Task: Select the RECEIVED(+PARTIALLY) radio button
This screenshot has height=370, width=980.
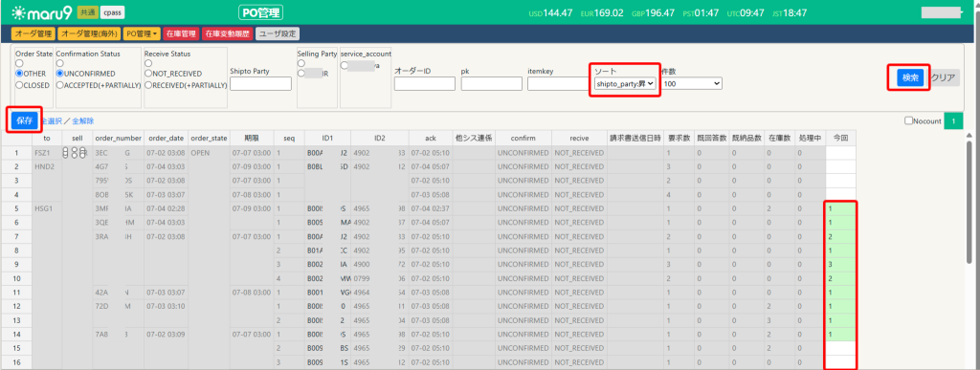Action: pyautogui.click(x=148, y=85)
